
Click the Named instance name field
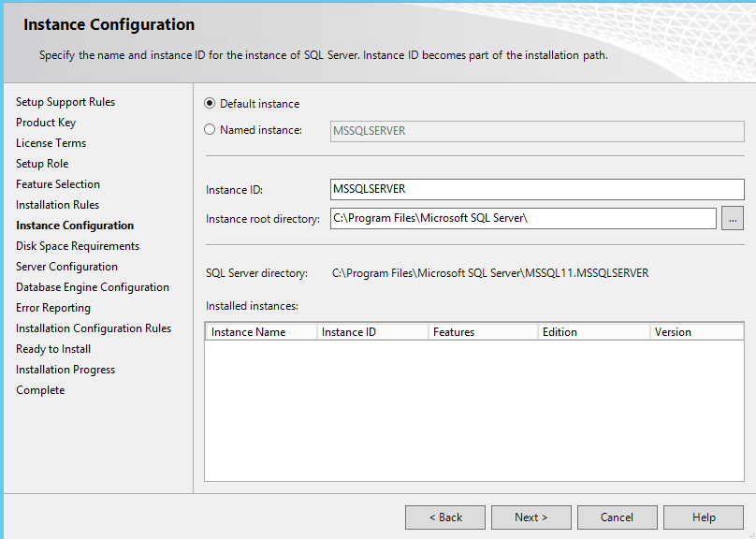[x=537, y=131]
